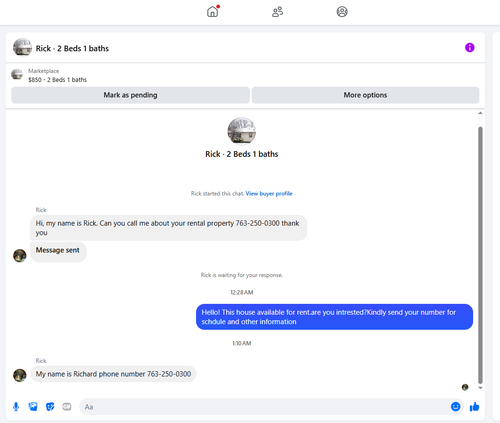Open the GIF picker icon
The height and width of the screenshot is (423, 500).
point(67,406)
